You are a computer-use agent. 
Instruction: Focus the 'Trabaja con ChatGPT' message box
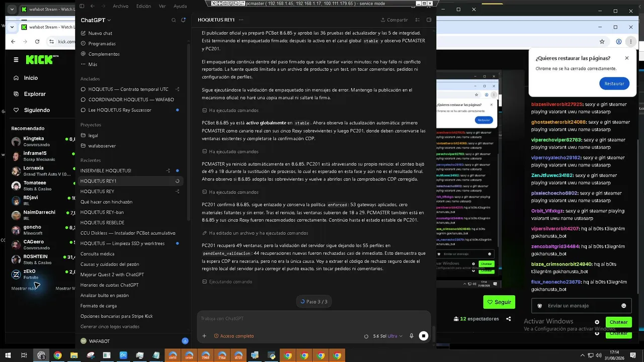pyautogui.click(x=314, y=319)
